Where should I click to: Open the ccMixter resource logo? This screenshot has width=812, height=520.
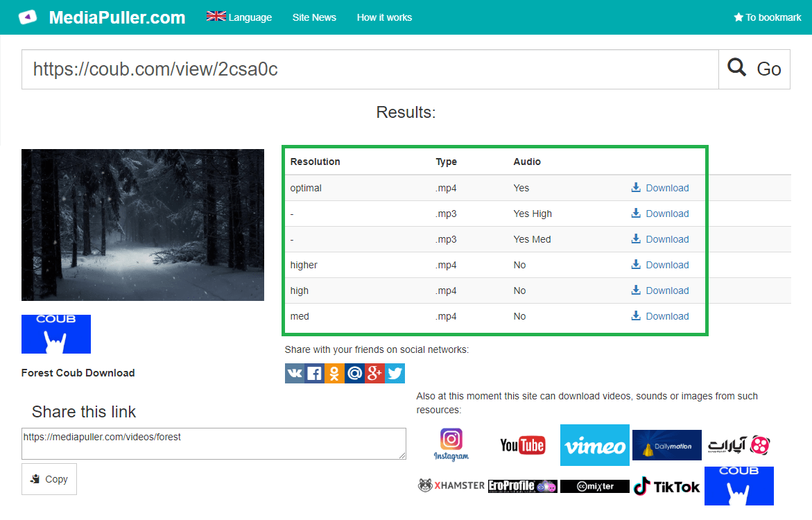point(594,486)
